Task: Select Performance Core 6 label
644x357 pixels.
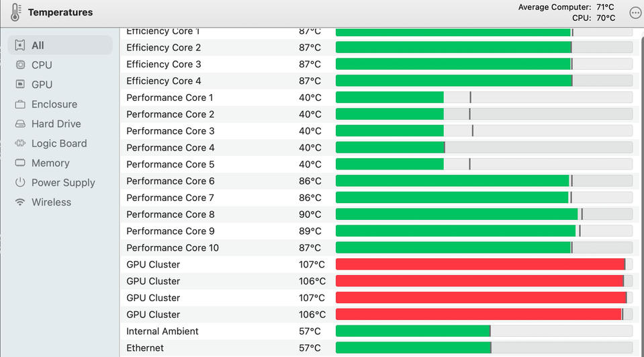Action: point(170,181)
